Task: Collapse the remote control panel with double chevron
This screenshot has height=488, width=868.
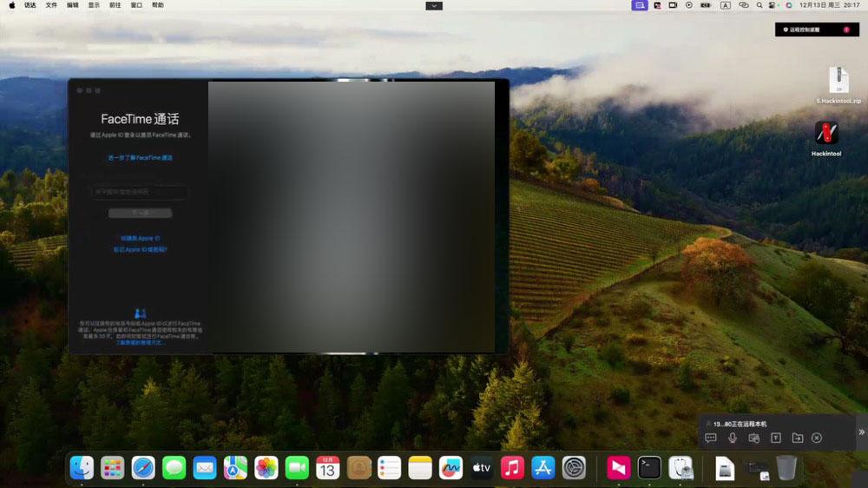Action: click(x=861, y=432)
